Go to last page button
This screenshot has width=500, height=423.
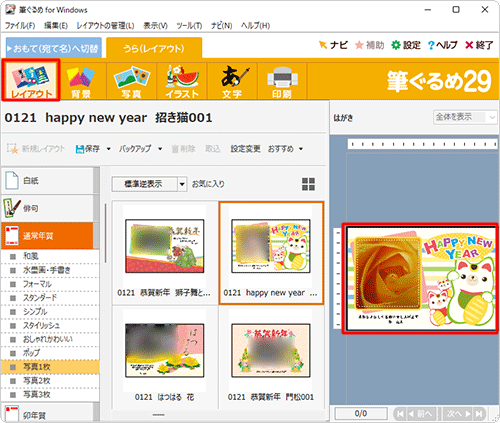pyautogui.click(x=479, y=414)
